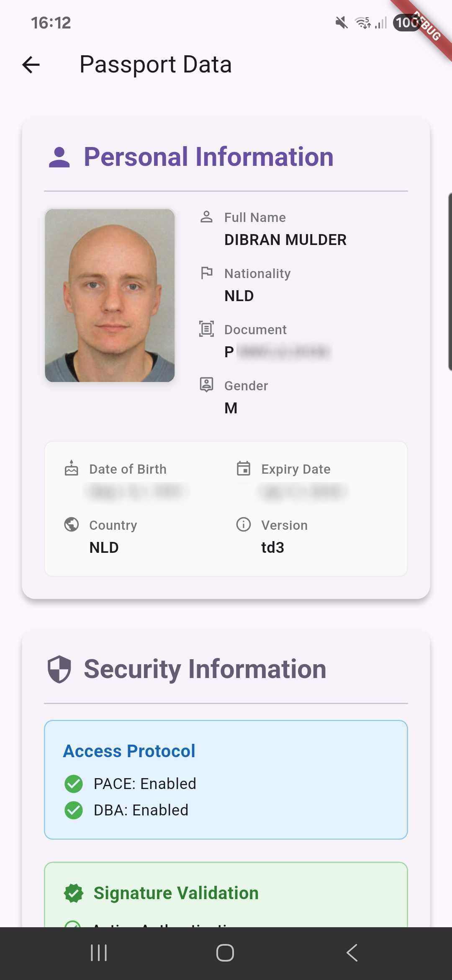Open the passport holder photo
The width and height of the screenshot is (452, 980).
point(110,295)
